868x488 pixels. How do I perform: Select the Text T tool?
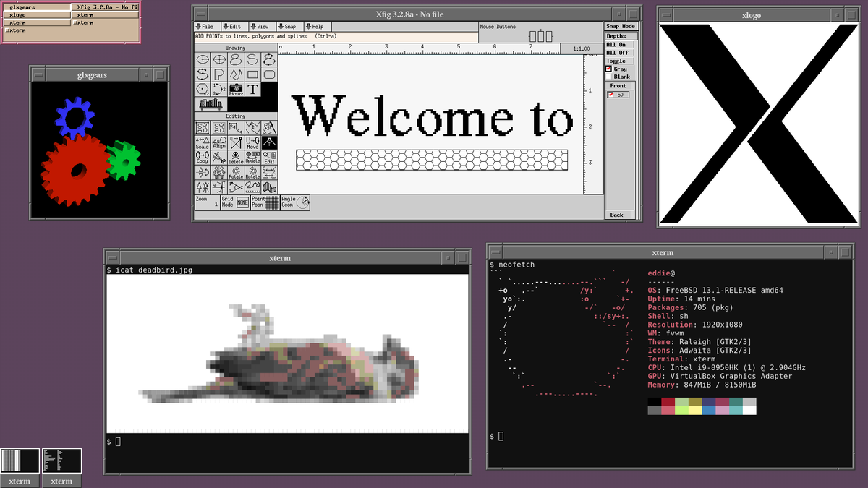[x=252, y=89]
